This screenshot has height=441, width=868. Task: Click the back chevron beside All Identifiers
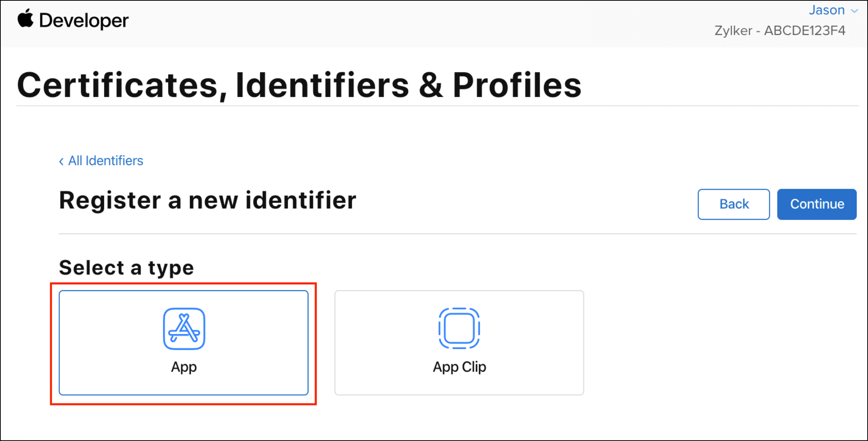[x=61, y=161]
